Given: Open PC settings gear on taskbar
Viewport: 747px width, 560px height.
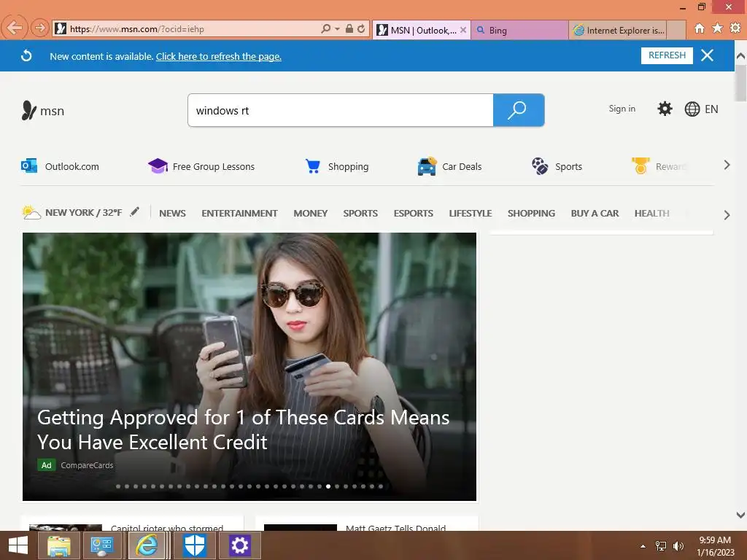Looking at the screenshot, I should [239, 545].
